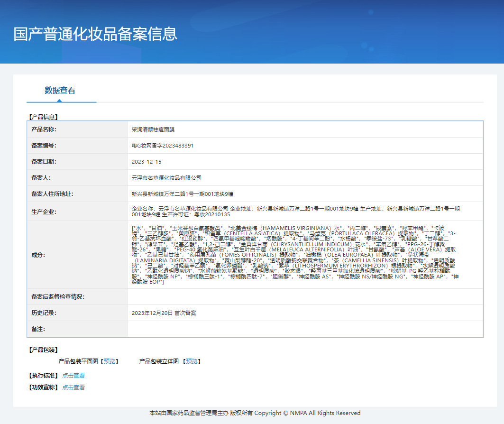Select the 生产企业 details text

click(x=296, y=212)
